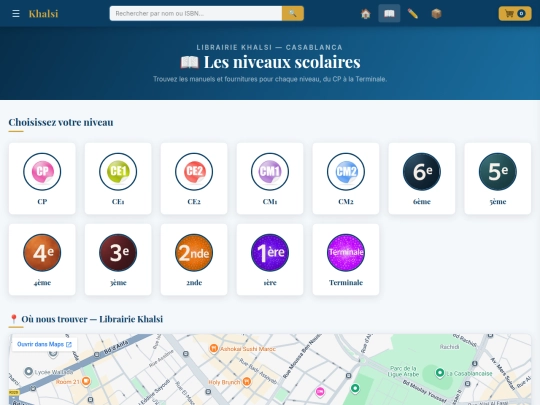Click Ashokai Sushi Maroc map marker
540x405 pixels.
214,349
